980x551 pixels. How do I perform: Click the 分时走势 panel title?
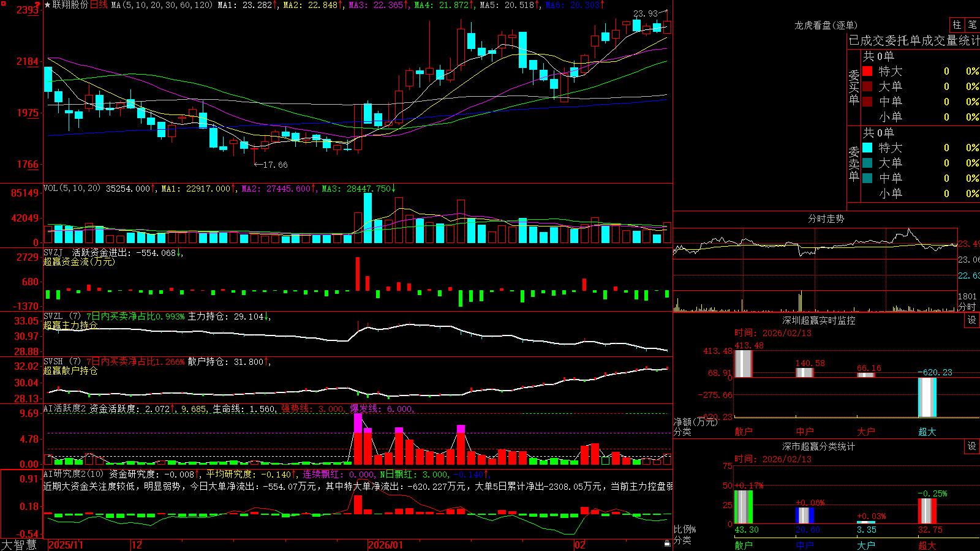[x=826, y=219]
